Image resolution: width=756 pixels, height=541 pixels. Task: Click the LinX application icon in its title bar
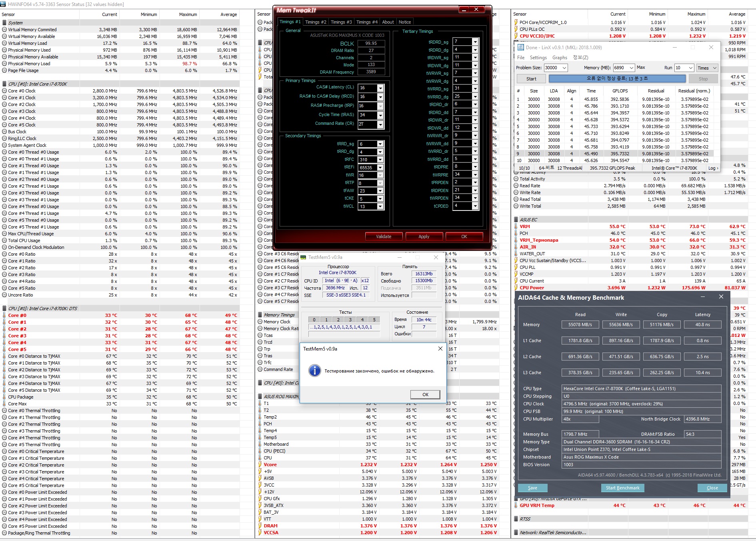[520, 47]
